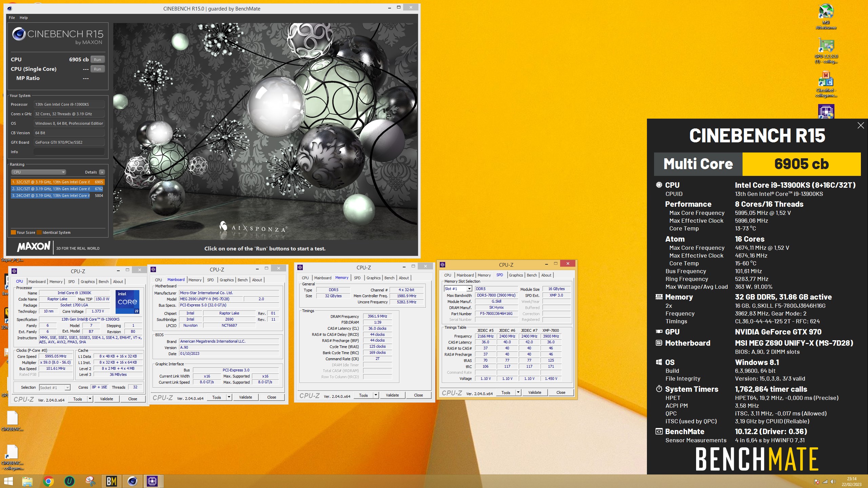
Task: Open Tools dropdown arrow in CPU-Z CPU window
Action: tap(90, 399)
